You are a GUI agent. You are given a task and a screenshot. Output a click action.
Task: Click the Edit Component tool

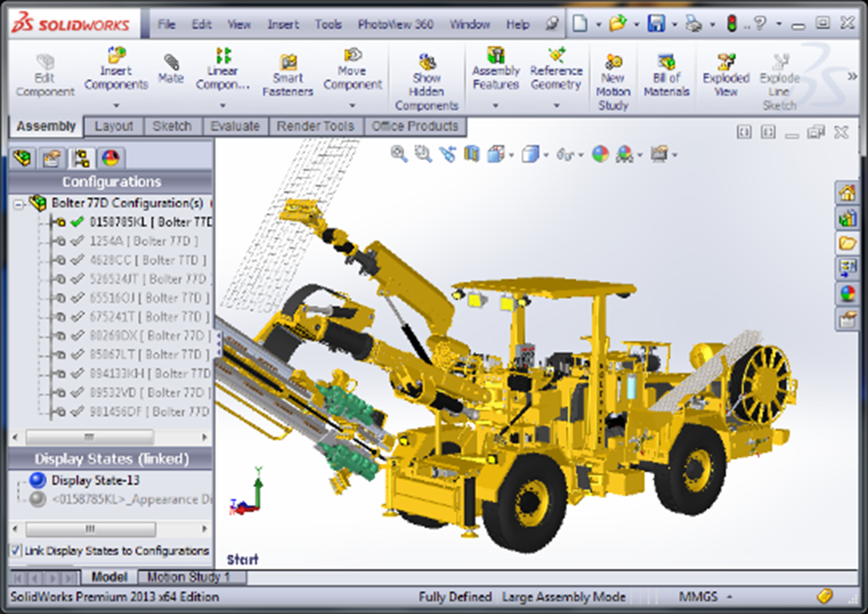click(45, 76)
